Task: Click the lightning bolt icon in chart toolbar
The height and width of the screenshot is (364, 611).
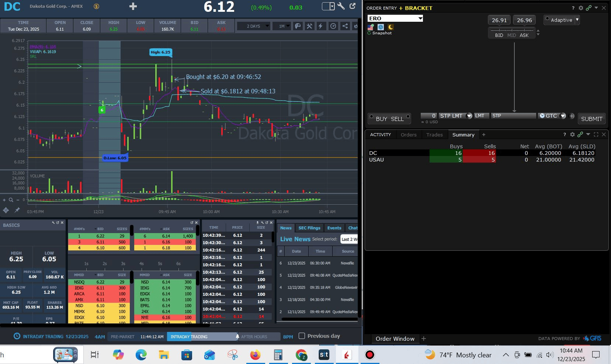Action: tap(320, 26)
